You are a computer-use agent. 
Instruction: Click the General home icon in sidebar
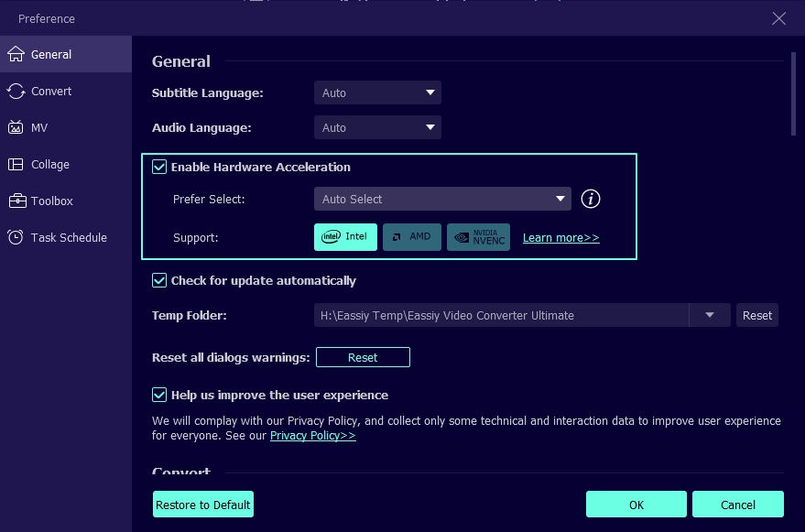click(x=16, y=54)
